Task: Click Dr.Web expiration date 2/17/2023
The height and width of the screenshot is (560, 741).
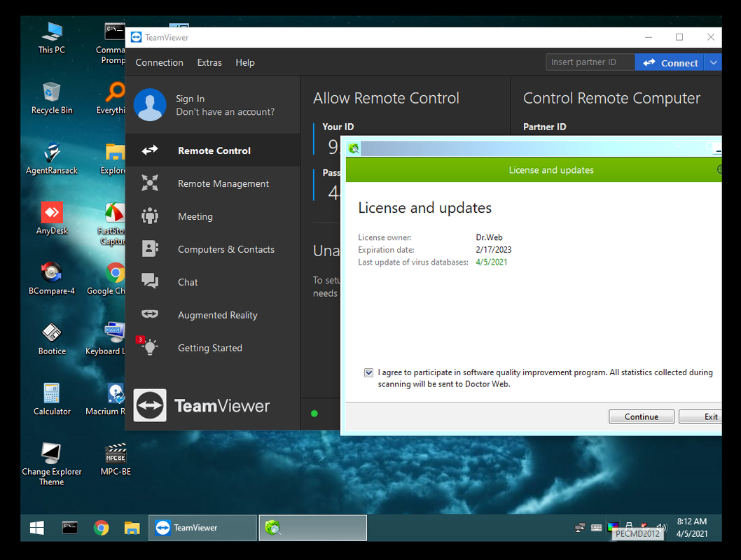Action: tap(493, 250)
